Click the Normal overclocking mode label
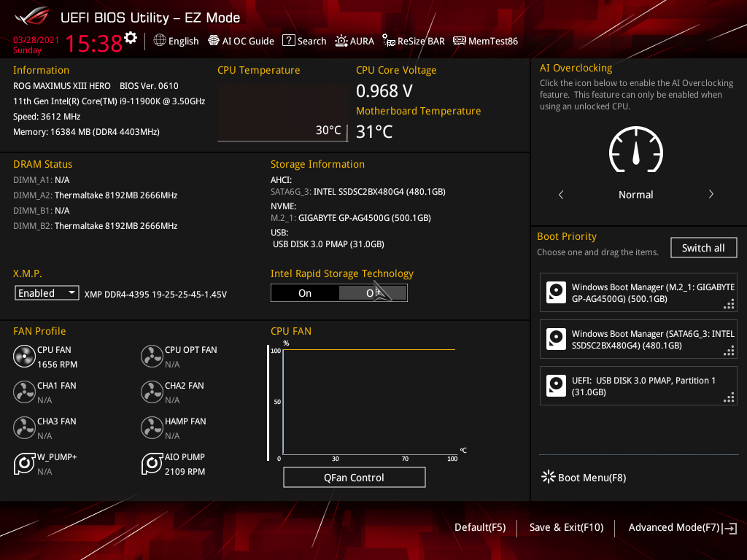Image resolution: width=747 pixels, height=560 pixels. [636, 194]
